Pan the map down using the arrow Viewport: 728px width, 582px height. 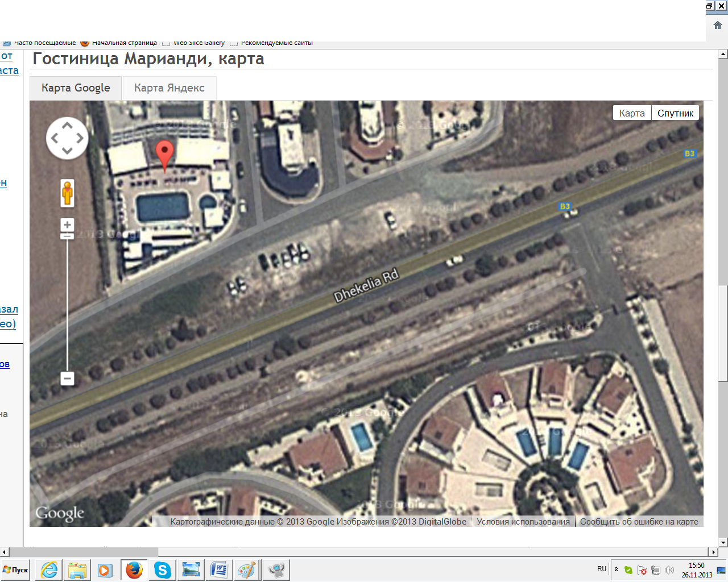[x=67, y=151]
